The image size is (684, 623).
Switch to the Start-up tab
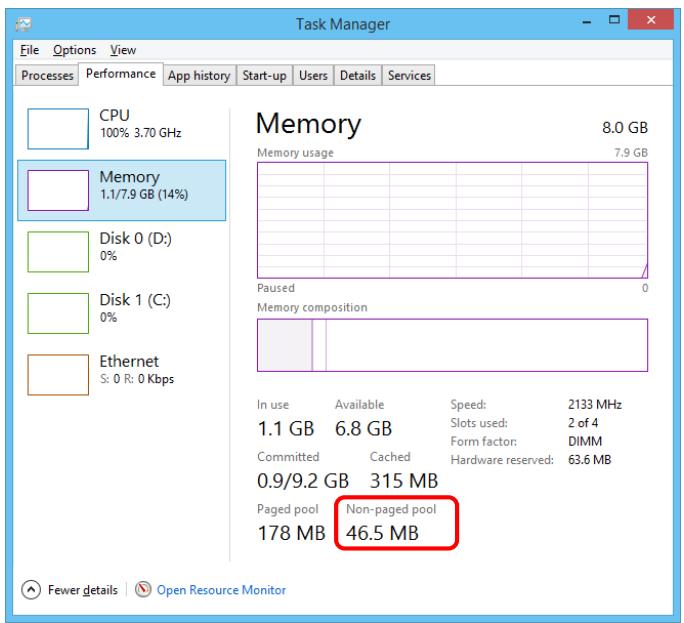pos(264,75)
